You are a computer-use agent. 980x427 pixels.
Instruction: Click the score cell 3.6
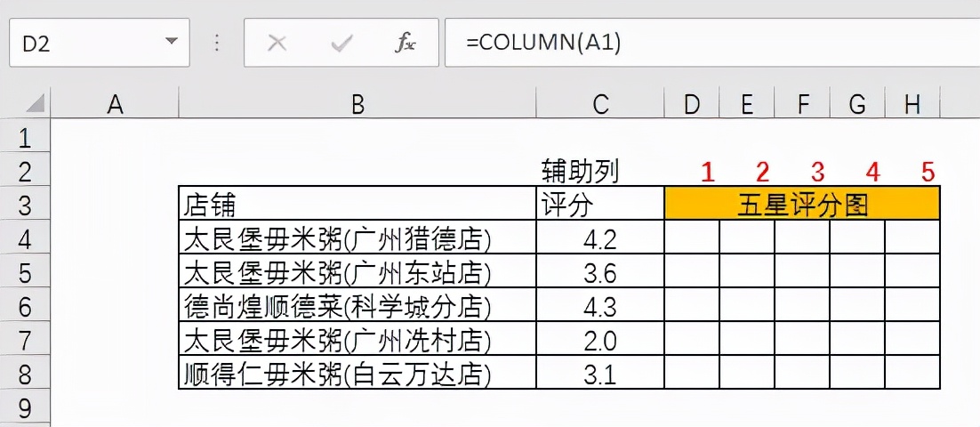pos(600,270)
